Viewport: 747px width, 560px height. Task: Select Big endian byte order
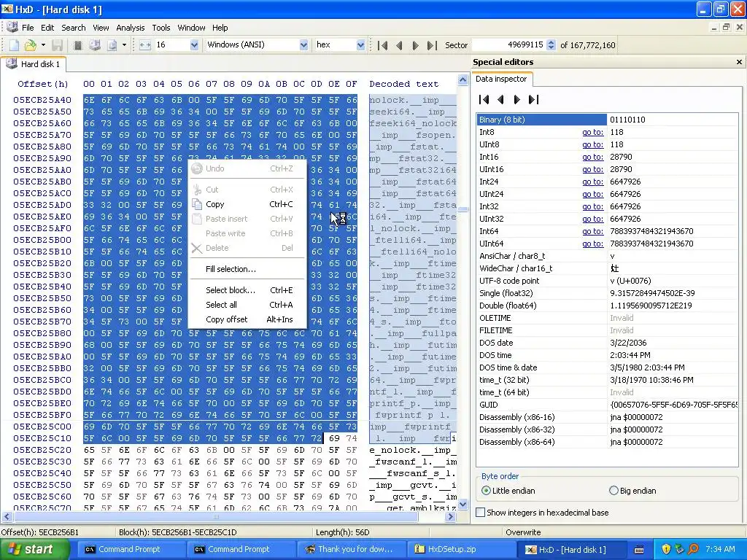[x=632, y=491]
